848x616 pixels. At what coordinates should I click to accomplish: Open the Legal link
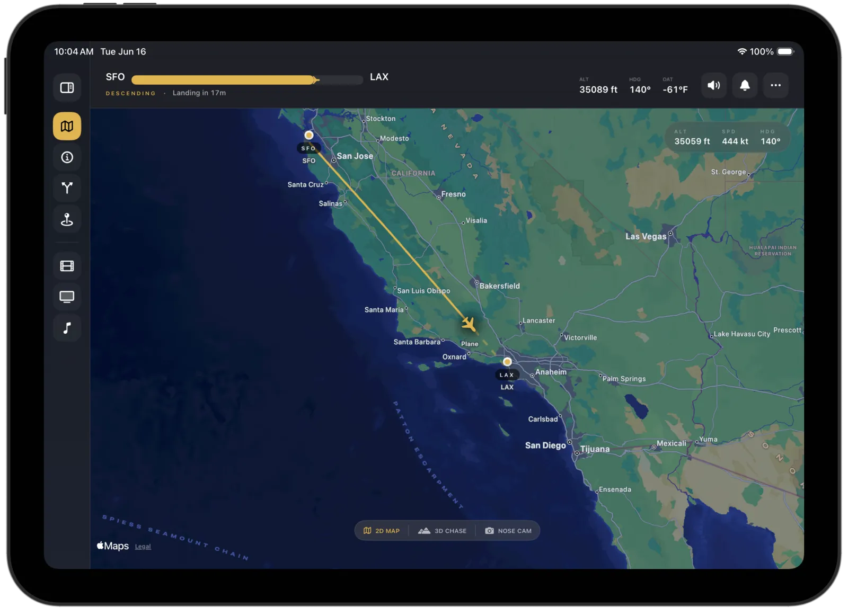[143, 547]
